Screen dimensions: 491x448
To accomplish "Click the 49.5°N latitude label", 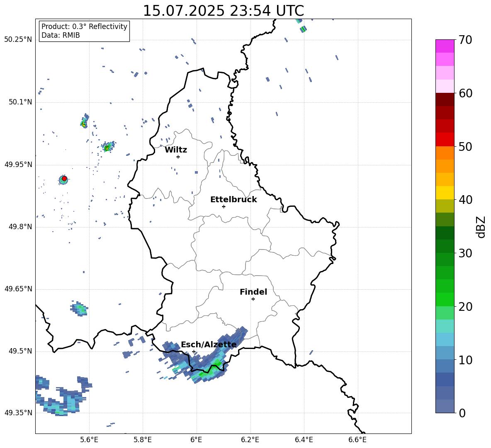I will point(20,351).
